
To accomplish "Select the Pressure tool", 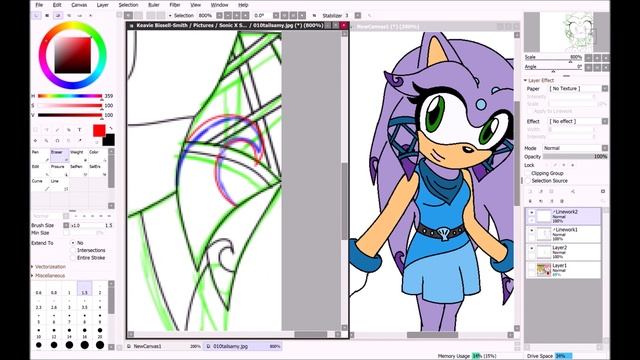I will 59,170.
